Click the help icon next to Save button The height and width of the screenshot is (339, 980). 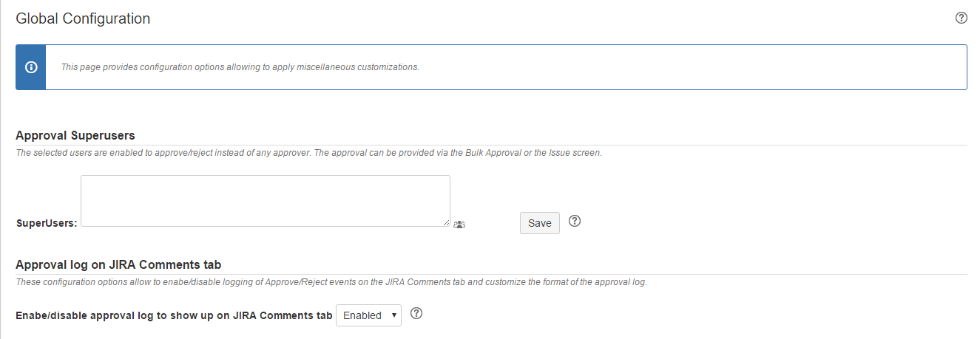tap(574, 221)
